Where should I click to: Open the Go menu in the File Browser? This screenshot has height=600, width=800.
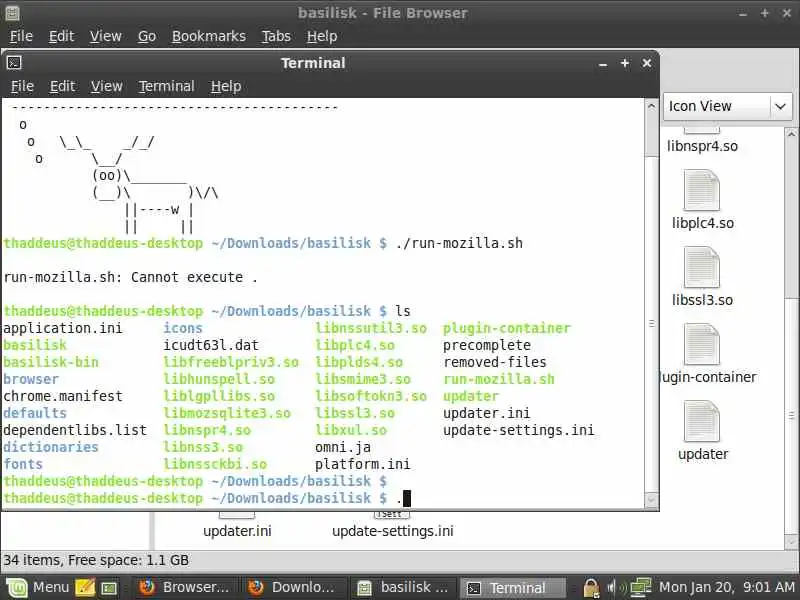[146, 36]
